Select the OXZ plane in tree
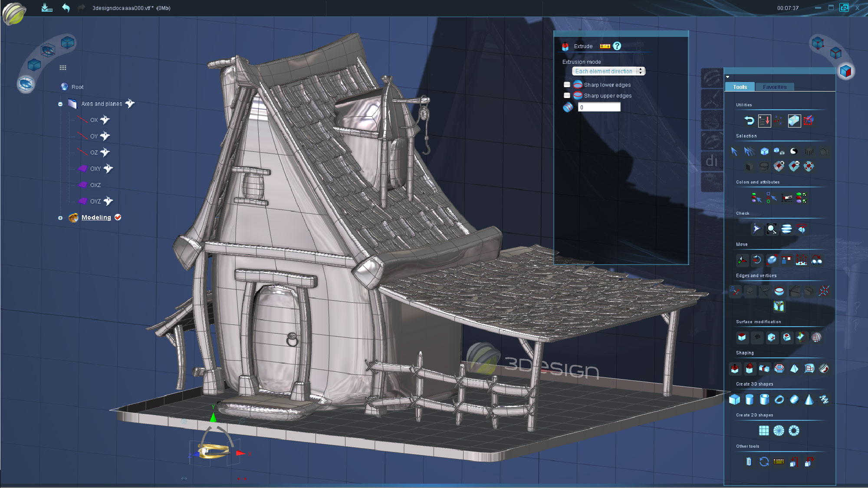 point(95,185)
